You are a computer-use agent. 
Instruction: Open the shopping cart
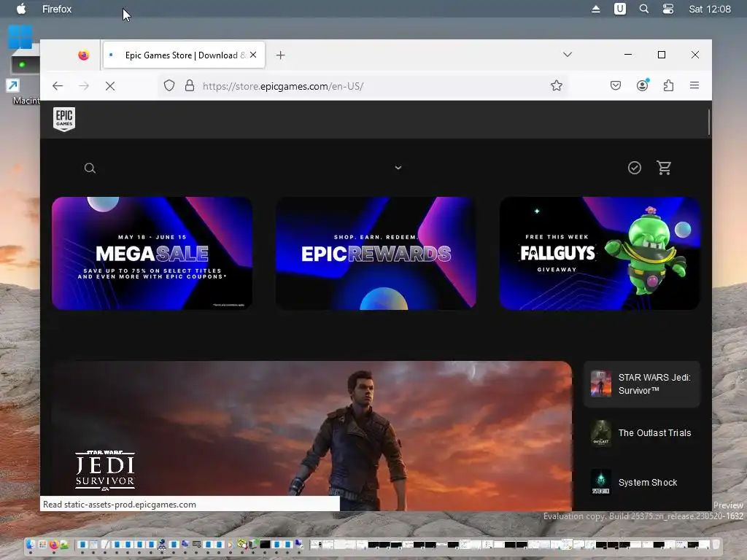[664, 168]
